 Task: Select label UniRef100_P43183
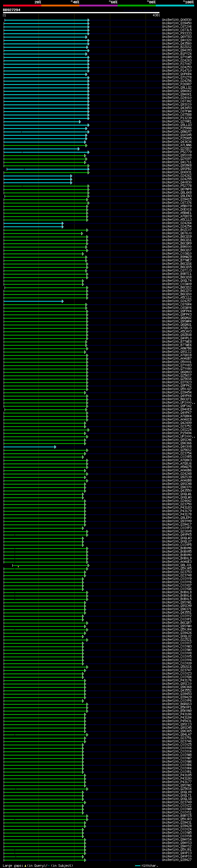coord(177,507)
